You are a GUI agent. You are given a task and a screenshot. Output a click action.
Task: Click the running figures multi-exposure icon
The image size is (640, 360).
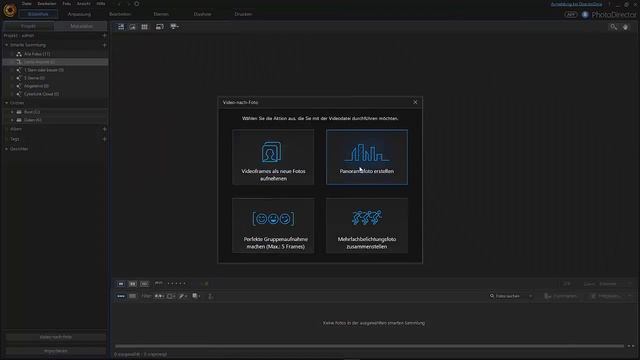[367, 218]
